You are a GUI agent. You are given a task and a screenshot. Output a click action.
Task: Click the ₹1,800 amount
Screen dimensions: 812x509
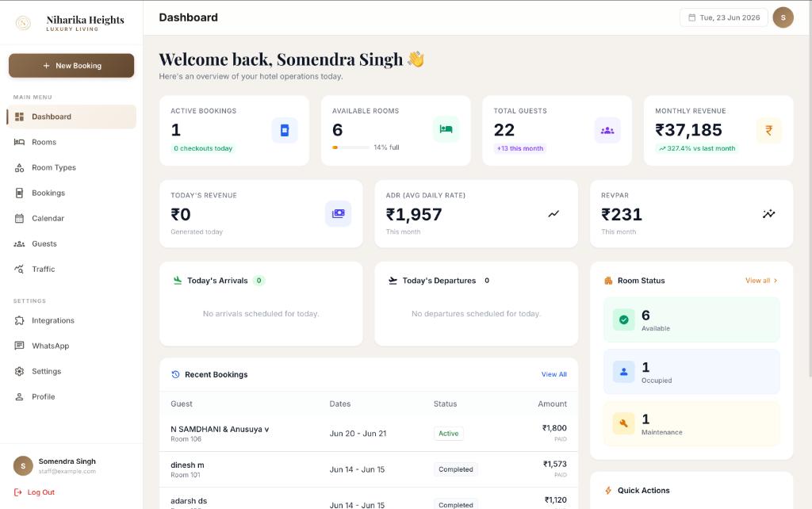(554, 427)
